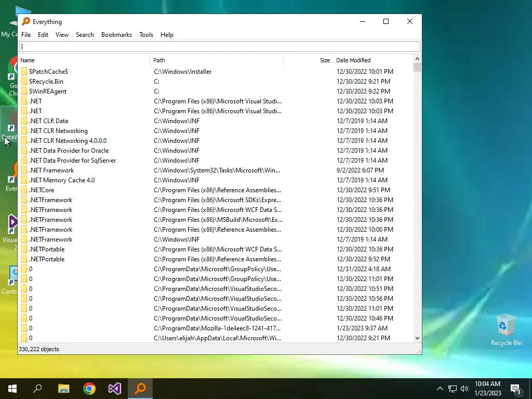
Task: Sort results by Name column header
Action: click(85, 60)
